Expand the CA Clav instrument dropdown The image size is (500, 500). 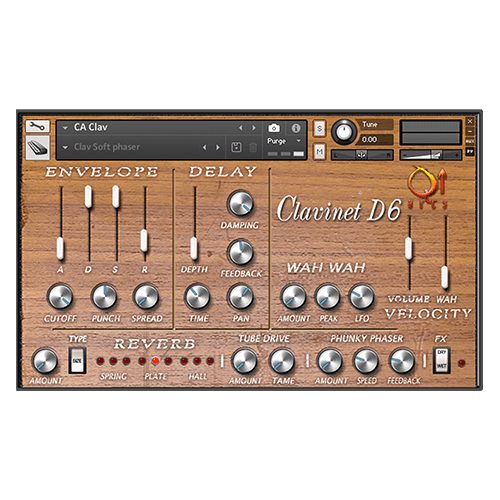tap(65, 128)
